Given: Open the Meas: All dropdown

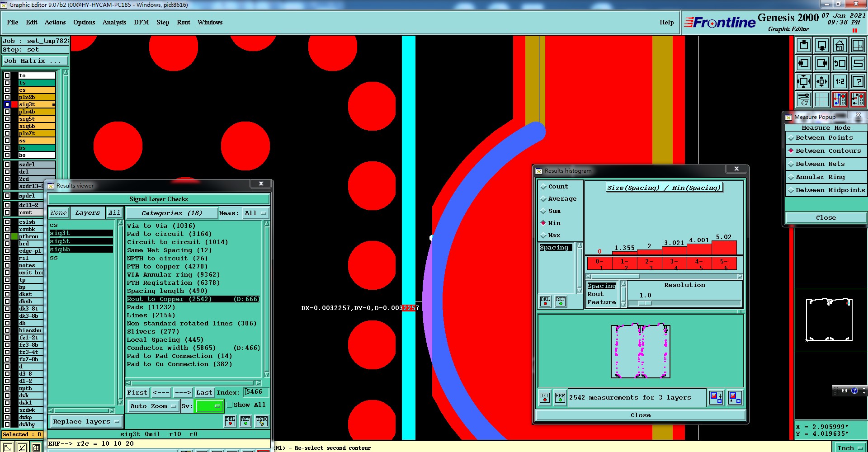Looking at the screenshot, I should point(256,213).
